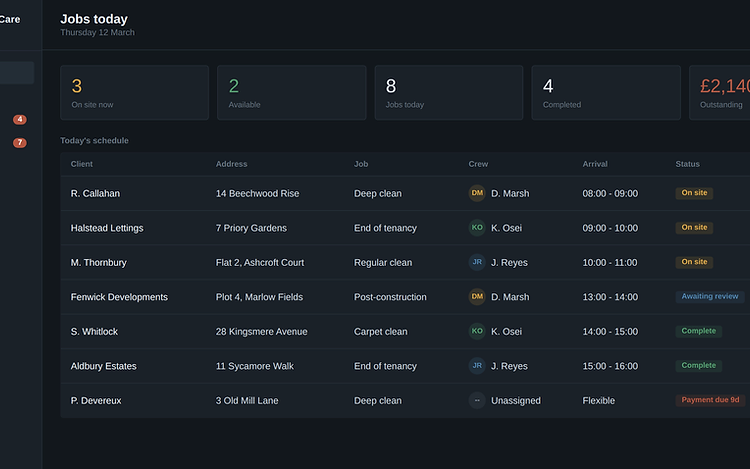Viewport: 750px width, 469px height.
Task: Open the Completed jobs card
Action: pyautogui.click(x=606, y=93)
